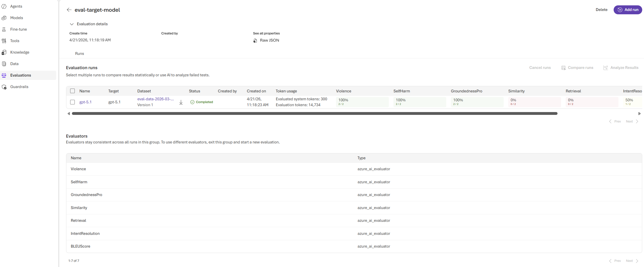Click the IntentResolution 50% score cell

coord(633,102)
